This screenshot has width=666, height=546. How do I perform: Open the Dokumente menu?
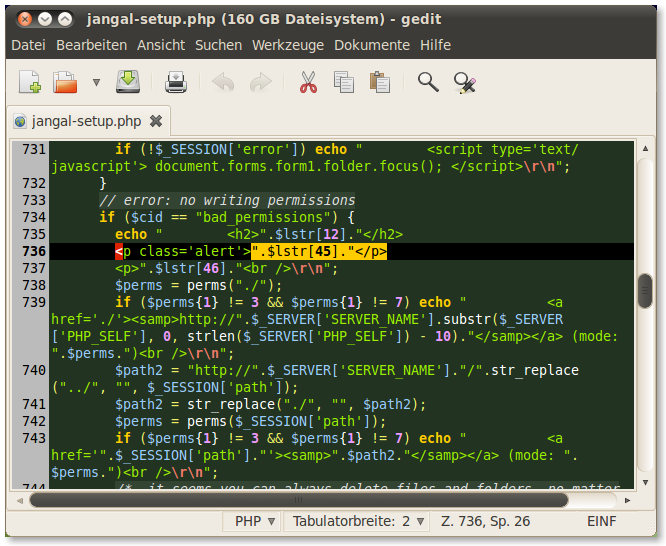372,45
